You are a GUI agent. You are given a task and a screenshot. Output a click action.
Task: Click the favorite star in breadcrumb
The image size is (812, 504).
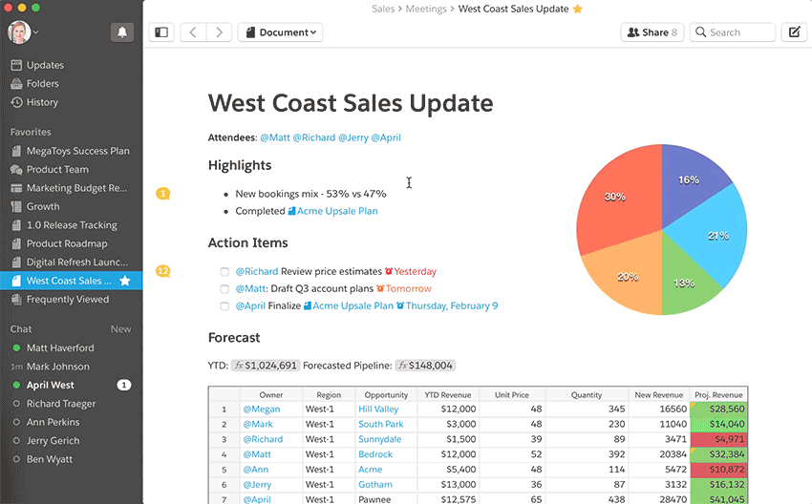[577, 9]
